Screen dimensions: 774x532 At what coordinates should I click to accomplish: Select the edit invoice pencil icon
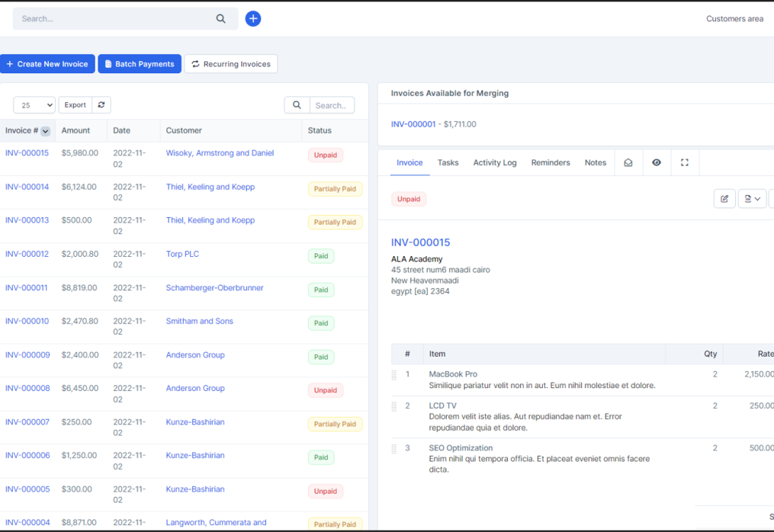pos(724,198)
